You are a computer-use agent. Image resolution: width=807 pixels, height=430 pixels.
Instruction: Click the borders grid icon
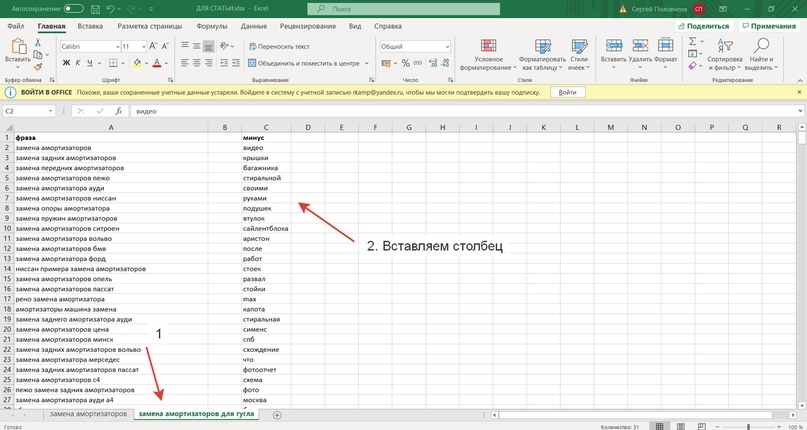pos(113,63)
